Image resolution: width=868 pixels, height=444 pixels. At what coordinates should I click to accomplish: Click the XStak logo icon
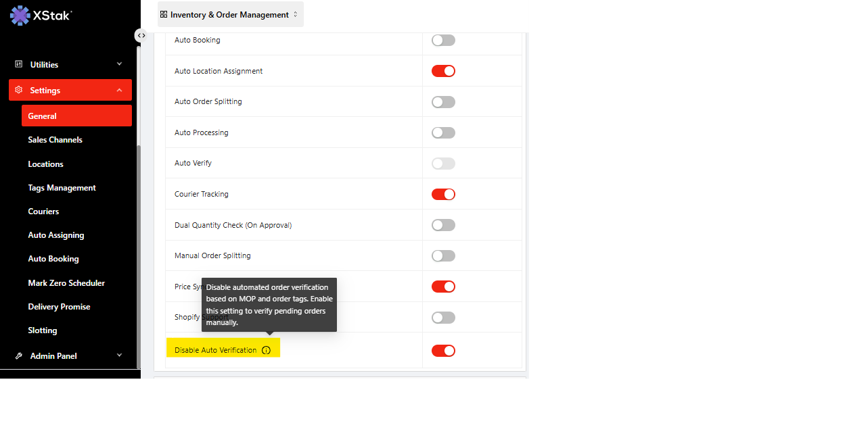click(20, 15)
